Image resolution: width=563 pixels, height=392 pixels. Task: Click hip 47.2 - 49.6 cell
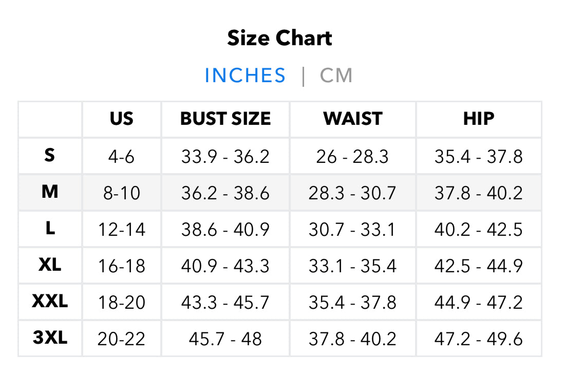coord(478,339)
